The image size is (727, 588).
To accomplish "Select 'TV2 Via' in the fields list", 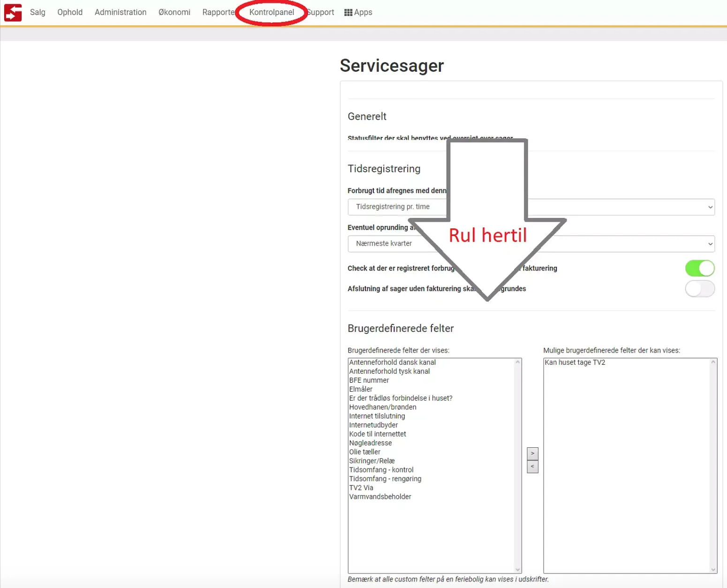I will (361, 488).
